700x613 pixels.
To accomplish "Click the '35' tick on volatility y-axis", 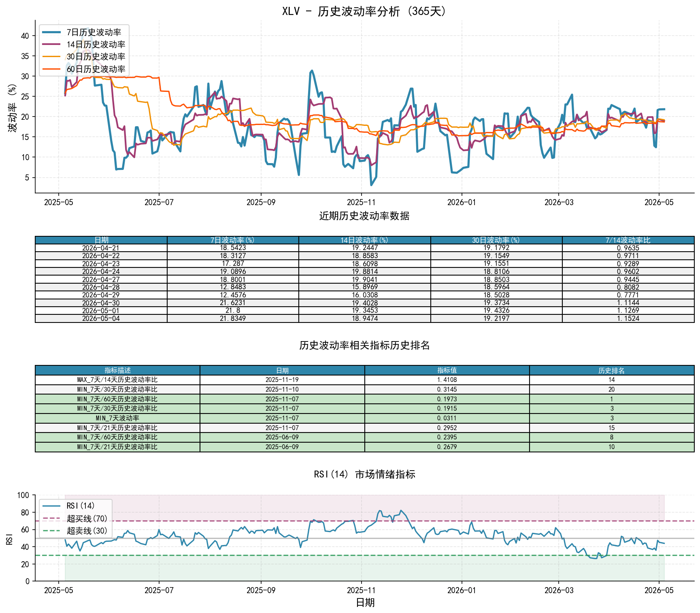I will pyautogui.click(x=25, y=56).
